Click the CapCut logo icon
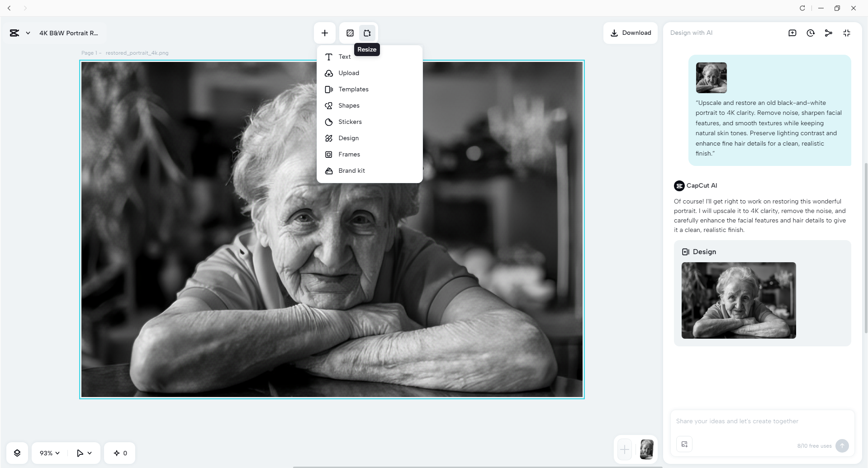Viewport: 868px width, 468px height. click(x=14, y=33)
